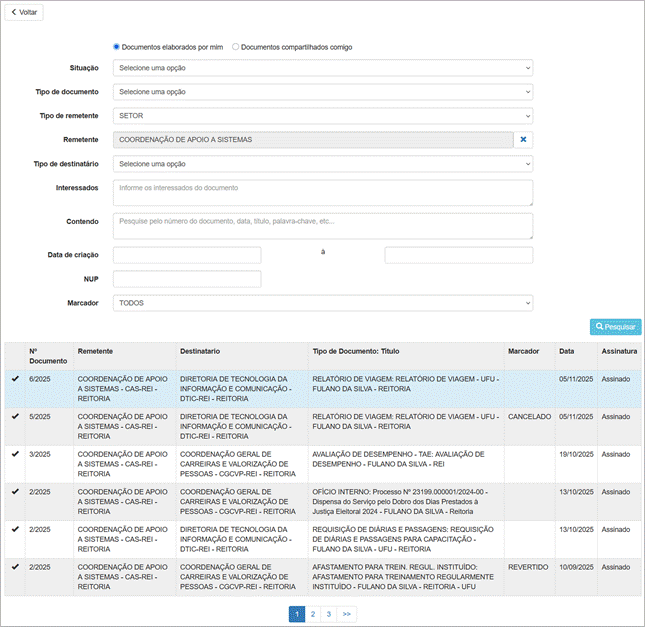Open the Situação dropdown
The width and height of the screenshot is (645, 627).
(x=322, y=68)
